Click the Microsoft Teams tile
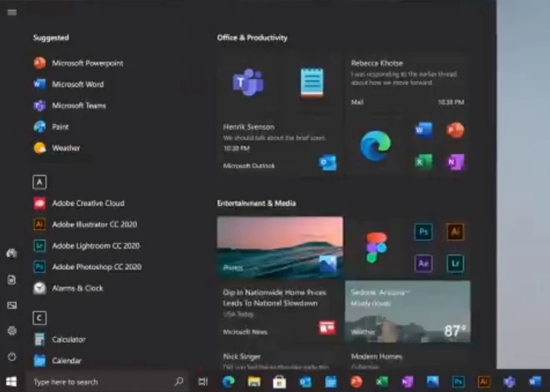This screenshot has height=392, width=550. coord(248,82)
